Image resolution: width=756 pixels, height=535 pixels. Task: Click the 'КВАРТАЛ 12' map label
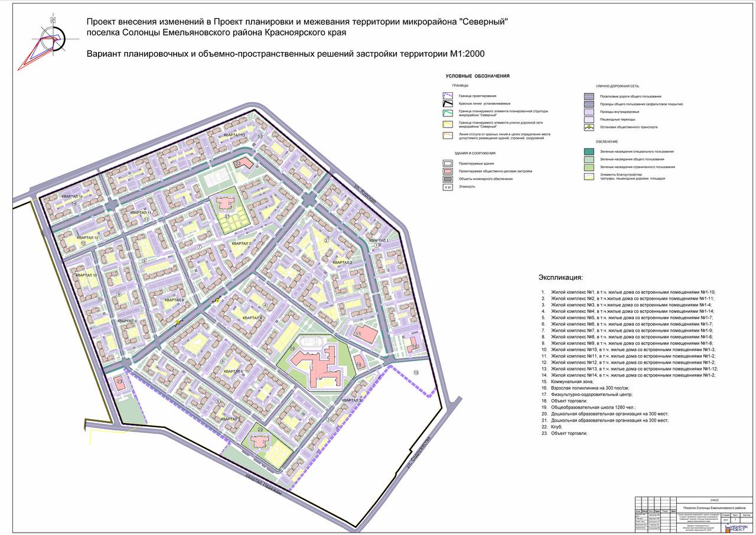tap(87, 238)
